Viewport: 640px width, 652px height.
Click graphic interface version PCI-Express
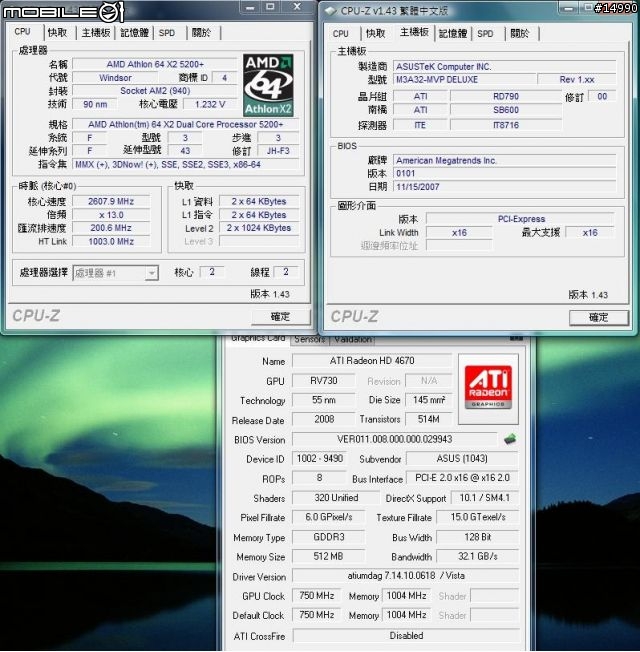521,219
